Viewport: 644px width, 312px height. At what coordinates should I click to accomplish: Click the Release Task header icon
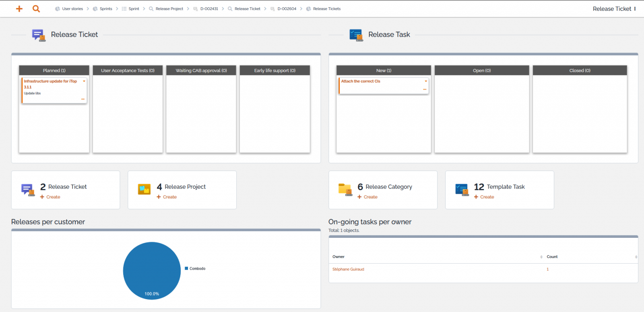(356, 35)
